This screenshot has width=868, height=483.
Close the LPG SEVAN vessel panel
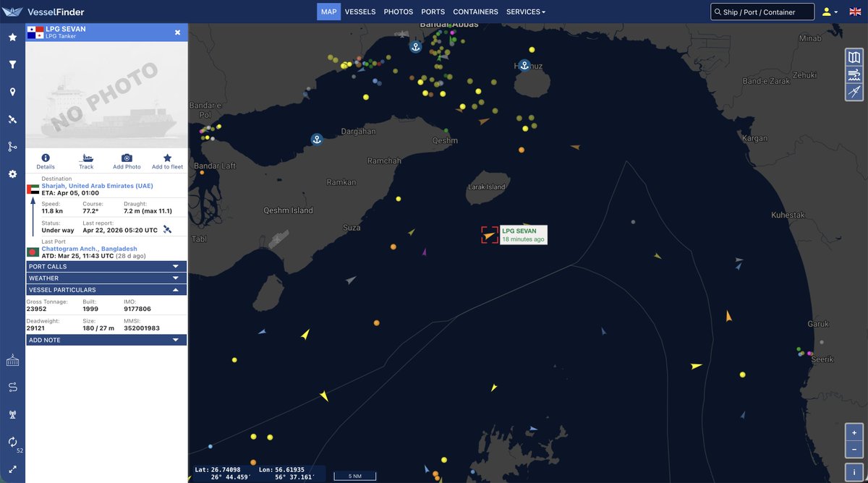pos(178,33)
